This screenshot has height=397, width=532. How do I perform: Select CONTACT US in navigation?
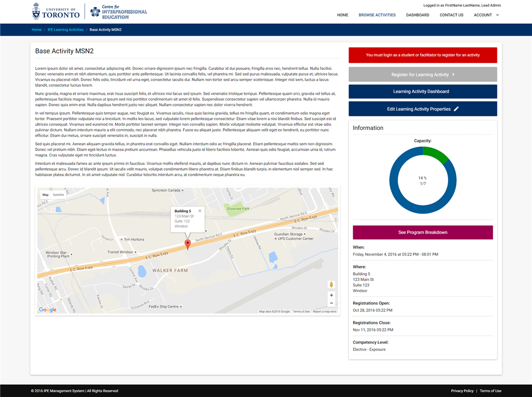(x=451, y=15)
